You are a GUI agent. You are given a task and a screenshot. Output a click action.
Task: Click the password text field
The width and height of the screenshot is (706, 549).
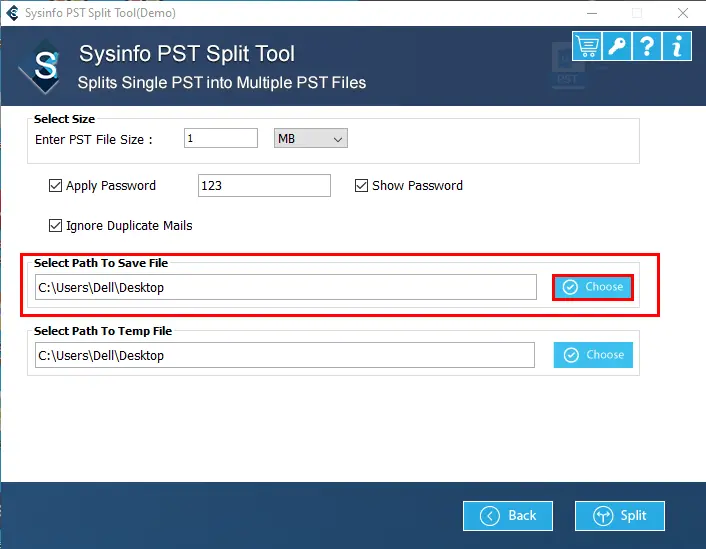pyautogui.click(x=264, y=185)
